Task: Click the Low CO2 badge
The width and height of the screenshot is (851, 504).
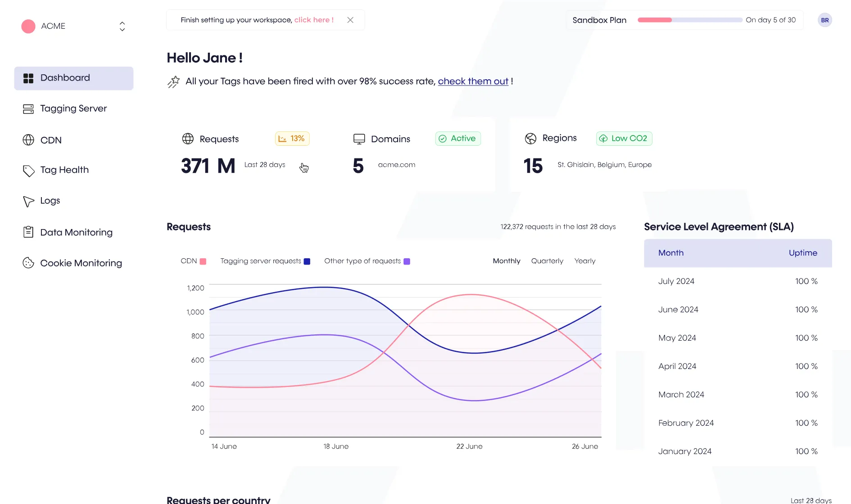Action: click(x=624, y=138)
